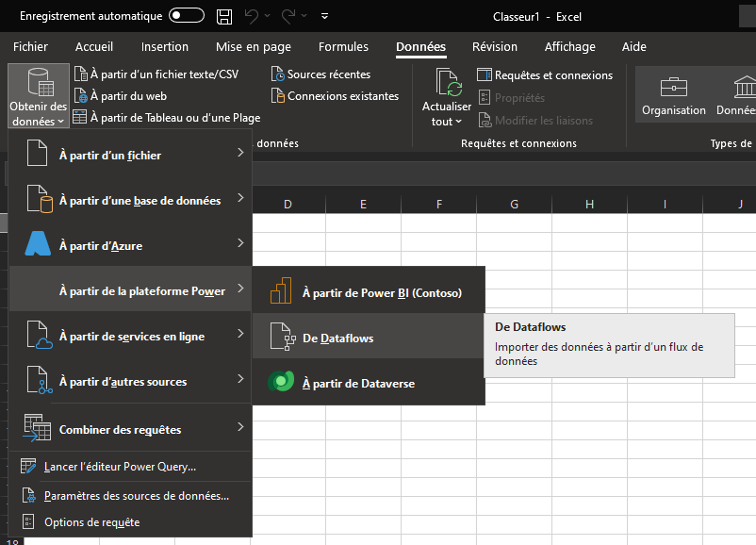Click the Combiner des requêtes tables icon
This screenshot has width=756, height=545.
37,428
